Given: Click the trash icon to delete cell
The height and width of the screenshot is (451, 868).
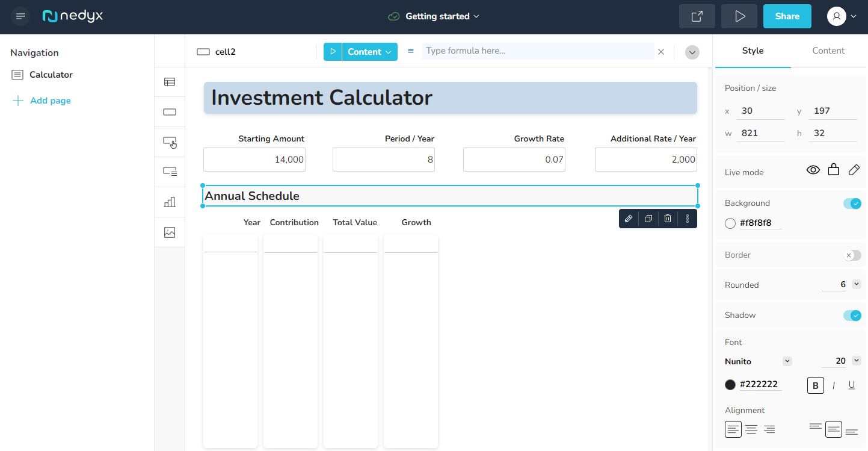Looking at the screenshot, I should (668, 219).
